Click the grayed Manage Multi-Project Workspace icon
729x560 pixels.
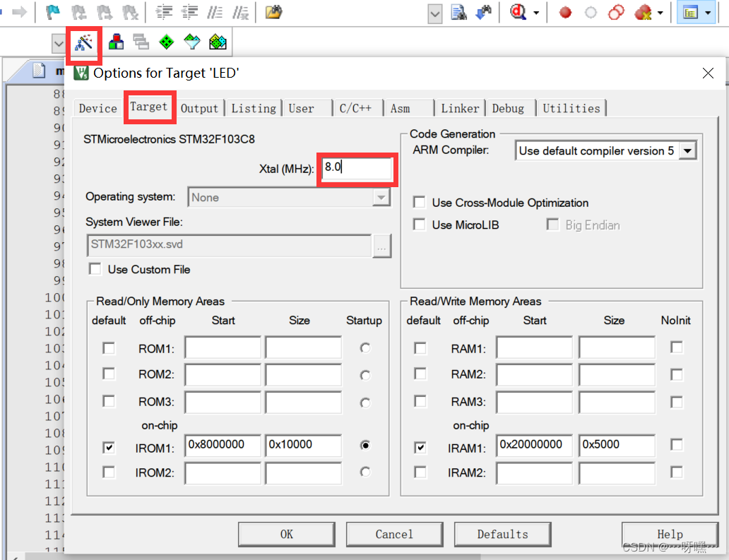pos(141,42)
